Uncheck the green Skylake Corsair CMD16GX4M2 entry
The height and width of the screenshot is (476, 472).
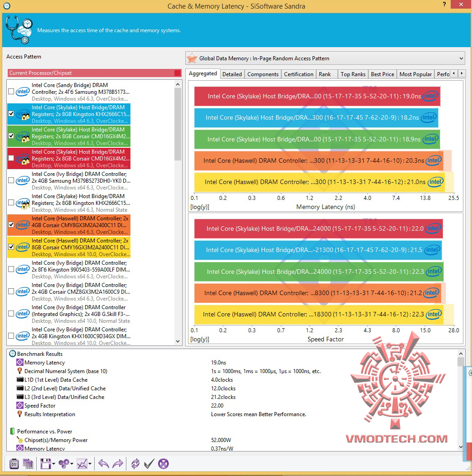pos(11,136)
